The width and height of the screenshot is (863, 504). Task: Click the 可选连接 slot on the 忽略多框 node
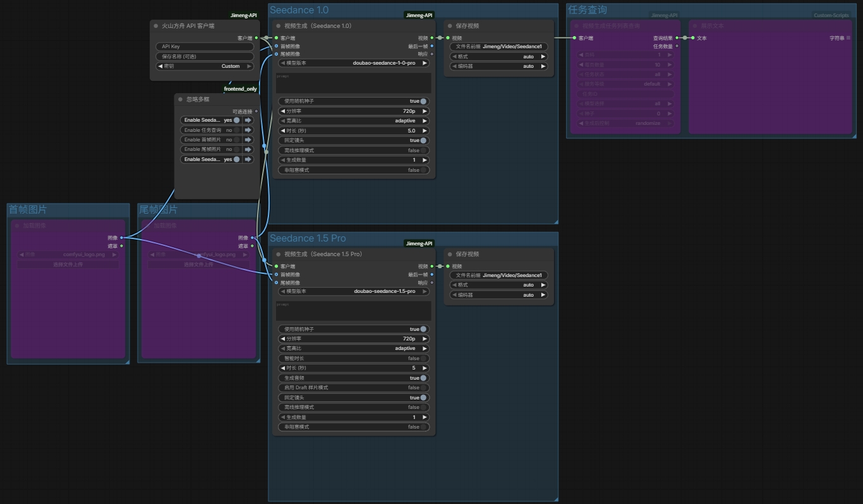pos(256,111)
